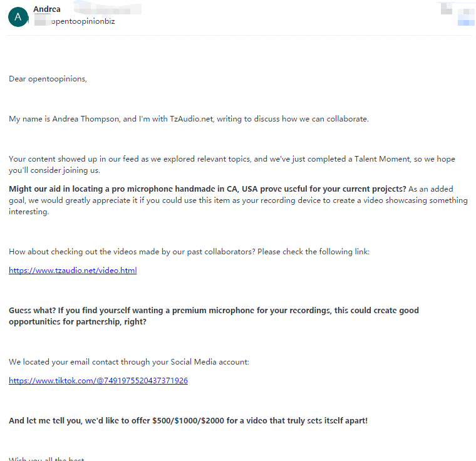Open the TikTok profile link
The image size is (476, 461).
pos(98,381)
